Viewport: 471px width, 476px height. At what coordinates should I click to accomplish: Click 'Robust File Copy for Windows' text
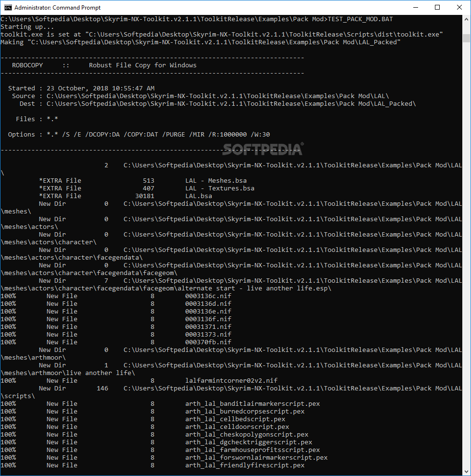click(143, 65)
